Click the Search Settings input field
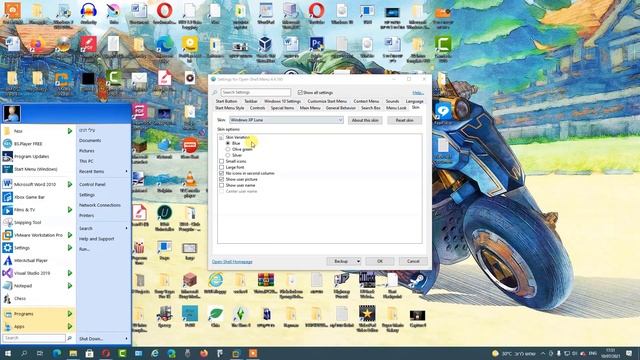The height and width of the screenshot is (360, 640). click(256, 93)
